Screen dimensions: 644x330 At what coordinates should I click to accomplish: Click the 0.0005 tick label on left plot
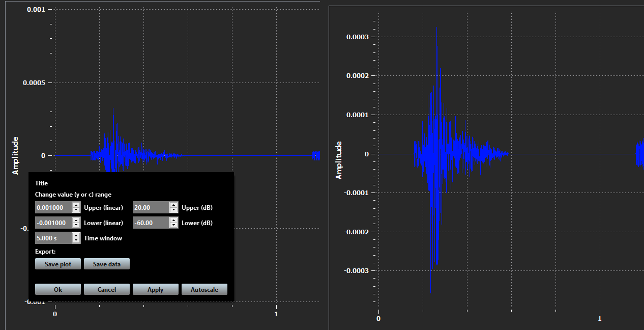35,82
